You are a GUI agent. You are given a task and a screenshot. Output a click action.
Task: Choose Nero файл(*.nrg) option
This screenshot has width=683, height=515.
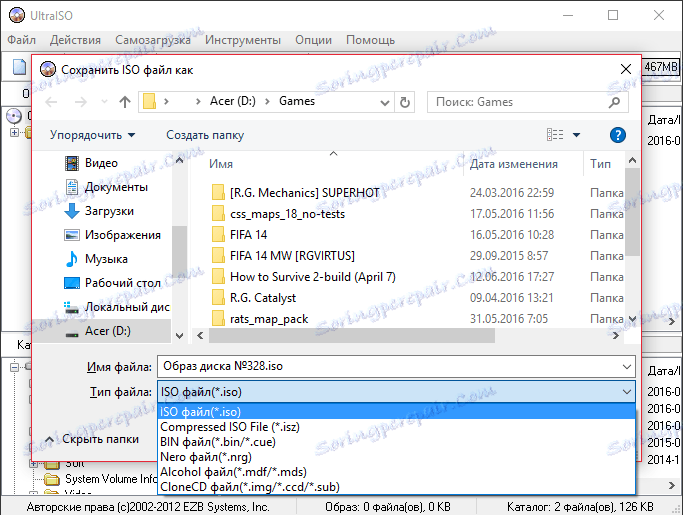click(x=396, y=457)
